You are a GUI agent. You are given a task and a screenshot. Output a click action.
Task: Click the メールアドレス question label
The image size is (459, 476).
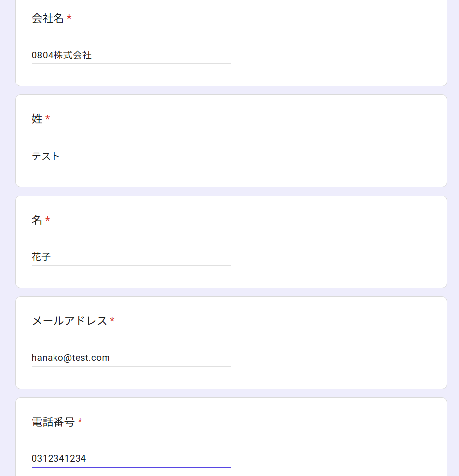pos(70,321)
